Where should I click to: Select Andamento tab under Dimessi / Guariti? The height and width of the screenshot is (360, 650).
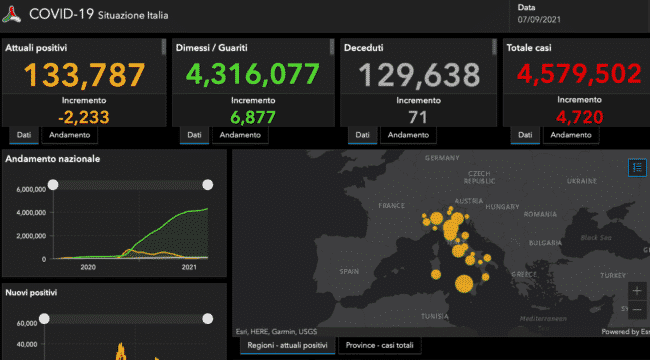pyautogui.click(x=240, y=135)
